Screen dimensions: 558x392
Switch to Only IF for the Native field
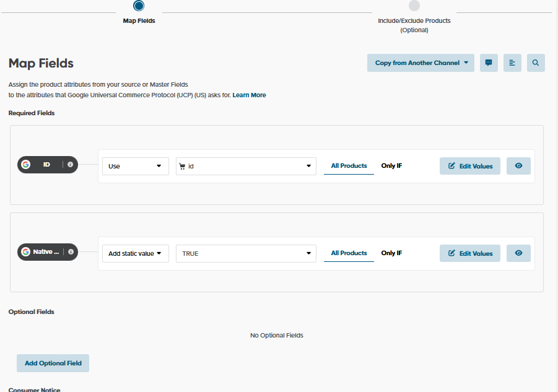(391, 253)
